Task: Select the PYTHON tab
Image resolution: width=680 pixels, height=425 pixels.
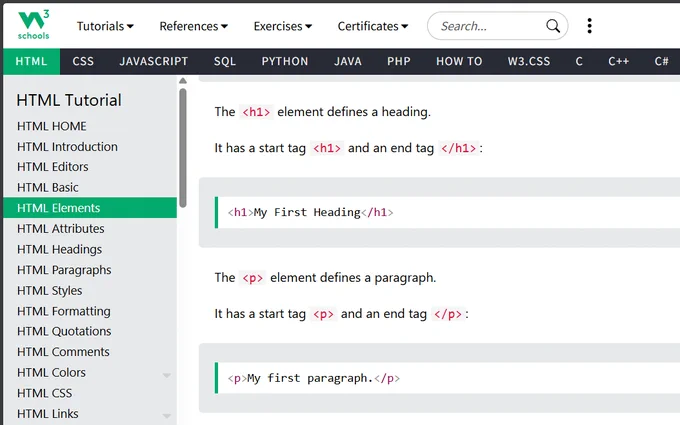Action: (284, 62)
